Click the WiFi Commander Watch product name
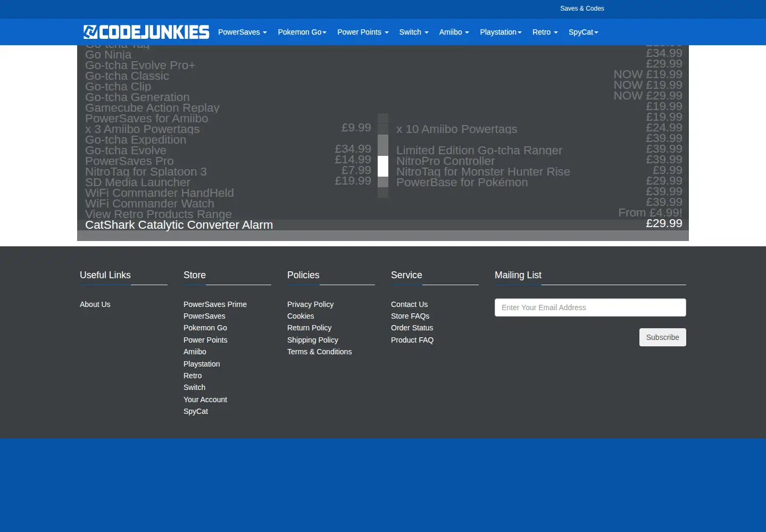This screenshot has width=766, height=532. point(149,204)
